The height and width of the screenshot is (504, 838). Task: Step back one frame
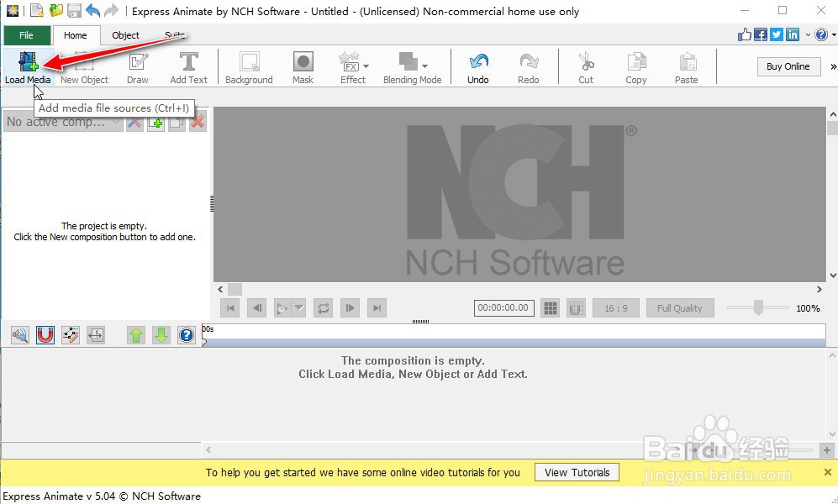tap(257, 308)
